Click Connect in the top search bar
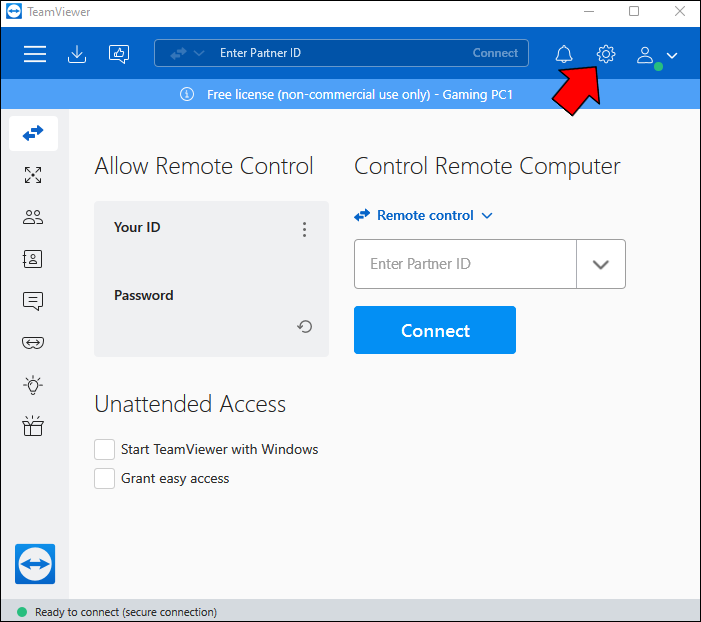The height and width of the screenshot is (622, 701). [495, 53]
